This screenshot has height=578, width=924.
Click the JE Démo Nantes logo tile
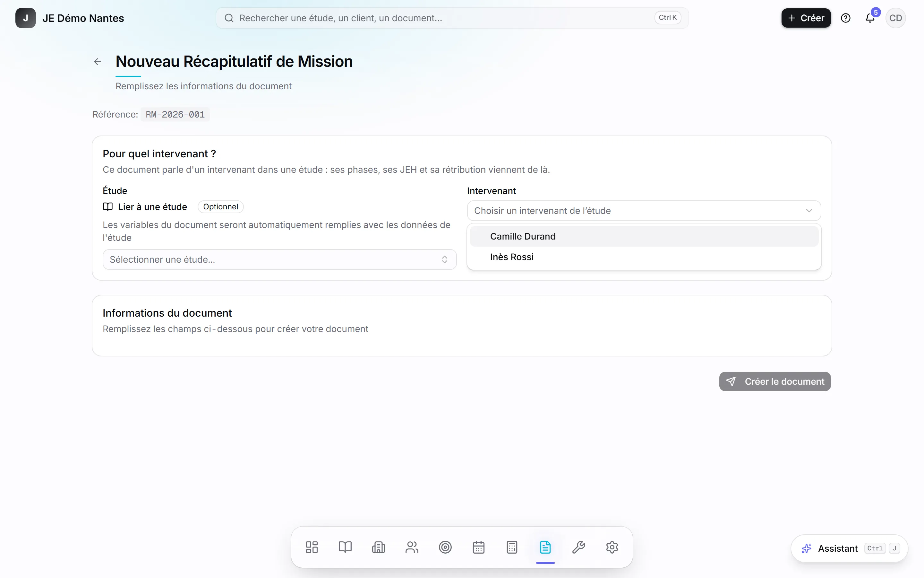(x=26, y=18)
